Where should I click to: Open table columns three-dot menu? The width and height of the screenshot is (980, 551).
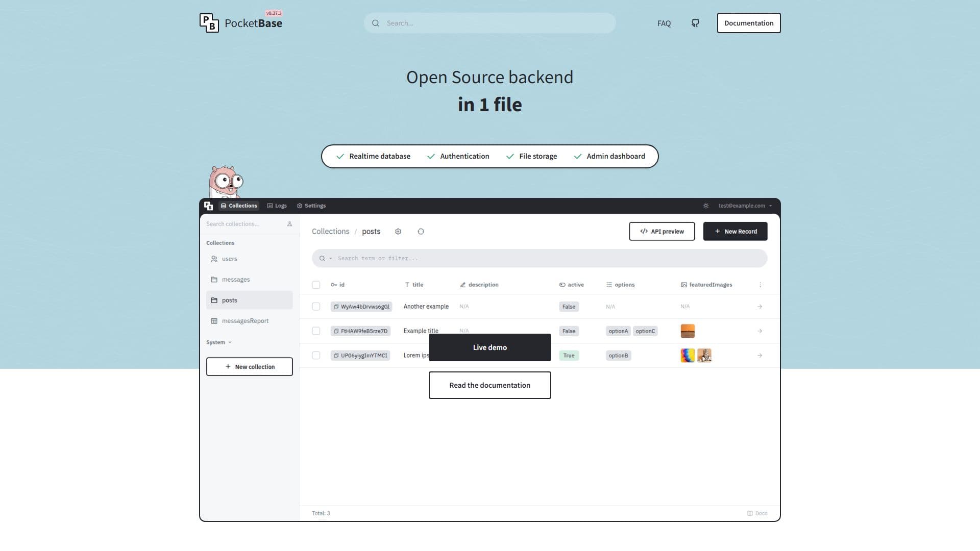[760, 285]
